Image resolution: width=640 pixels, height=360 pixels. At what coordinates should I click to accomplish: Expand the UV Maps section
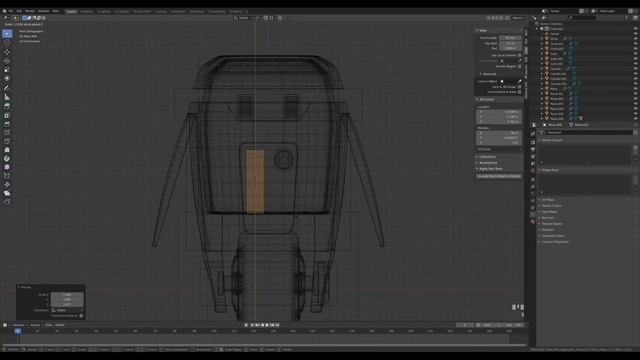(547, 200)
